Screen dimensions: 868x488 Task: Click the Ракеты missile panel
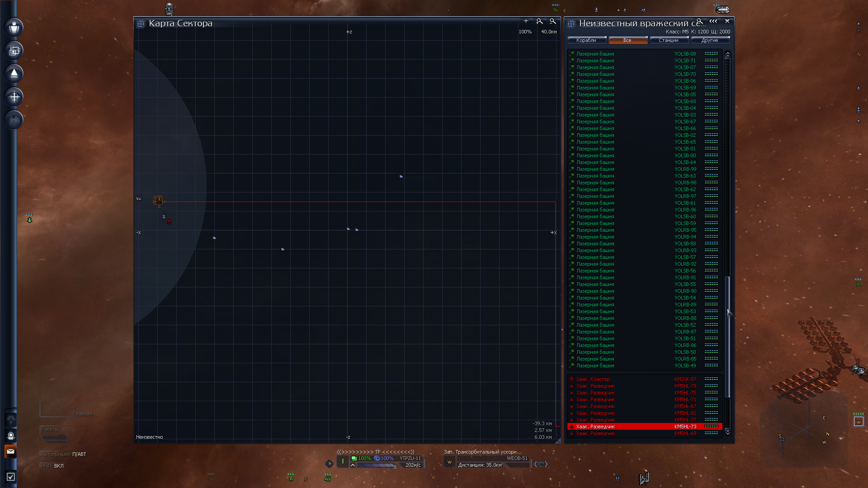pyautogui.click(x=54, y=435)
